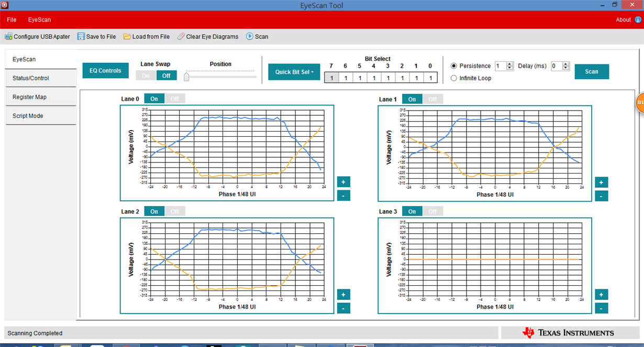Screen dimensions: 644x347
Task: Zoom in Lane 1 graph with plus button
Action: pyautogui.click(x=601, y=182)
